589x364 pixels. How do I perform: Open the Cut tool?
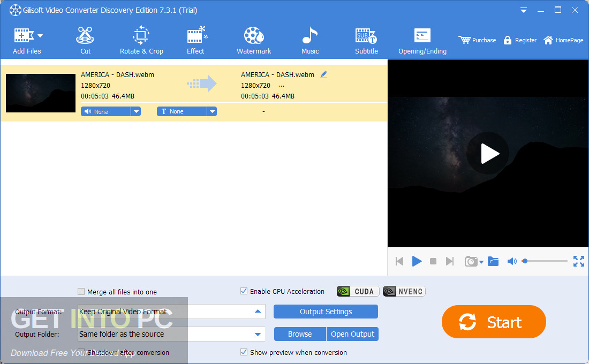(85, 41)
